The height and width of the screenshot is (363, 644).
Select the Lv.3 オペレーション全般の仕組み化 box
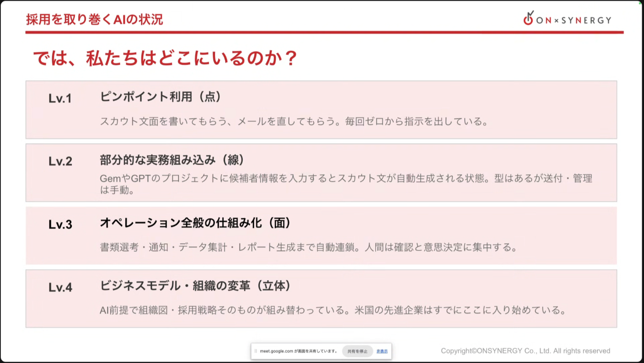pyautogui.click(x=321, y=236)
